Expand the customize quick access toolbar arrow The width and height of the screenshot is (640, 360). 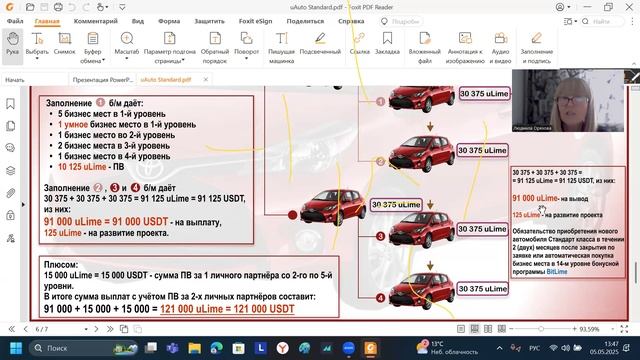click(x=122, y=7)
